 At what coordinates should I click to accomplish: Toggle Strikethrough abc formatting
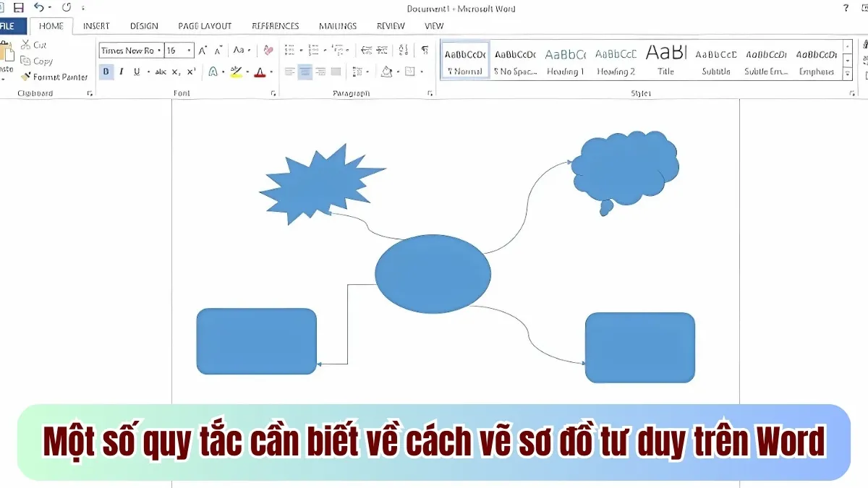161,72
